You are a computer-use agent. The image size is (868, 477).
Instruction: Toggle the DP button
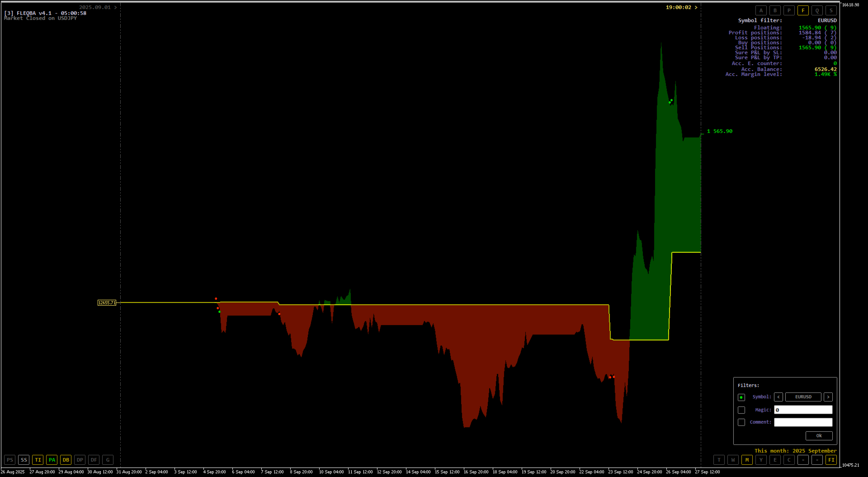[80, 460]
